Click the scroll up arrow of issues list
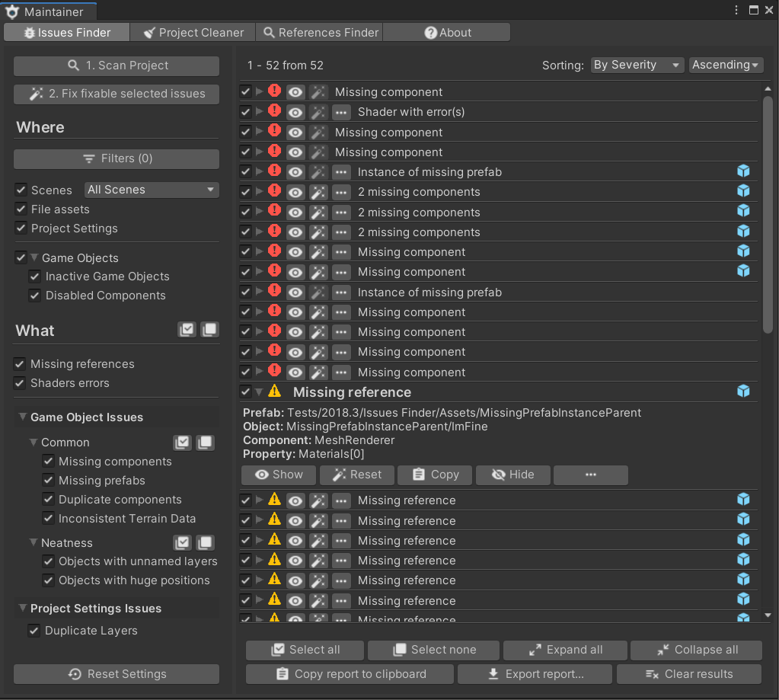The height and width of the screenshot is (700, 779). (768, 88)
